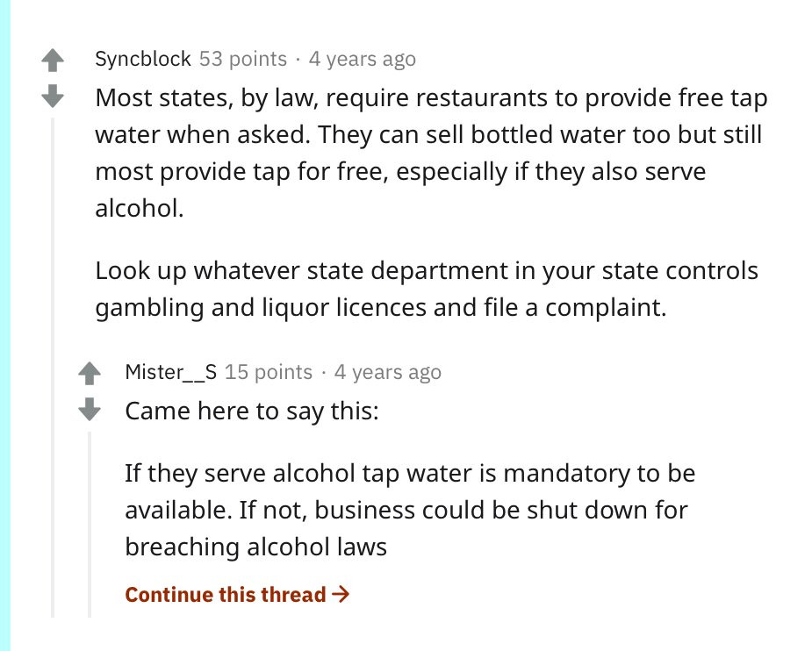Click the paragraph starting "Most states, by law"
This screenshot has height=651, width=812.
(430, 134)
